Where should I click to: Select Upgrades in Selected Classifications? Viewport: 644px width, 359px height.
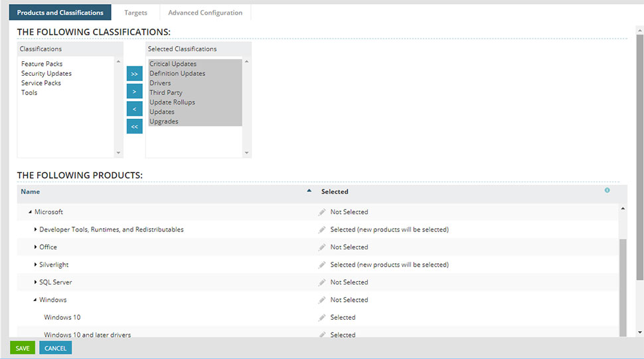point(164,121)
